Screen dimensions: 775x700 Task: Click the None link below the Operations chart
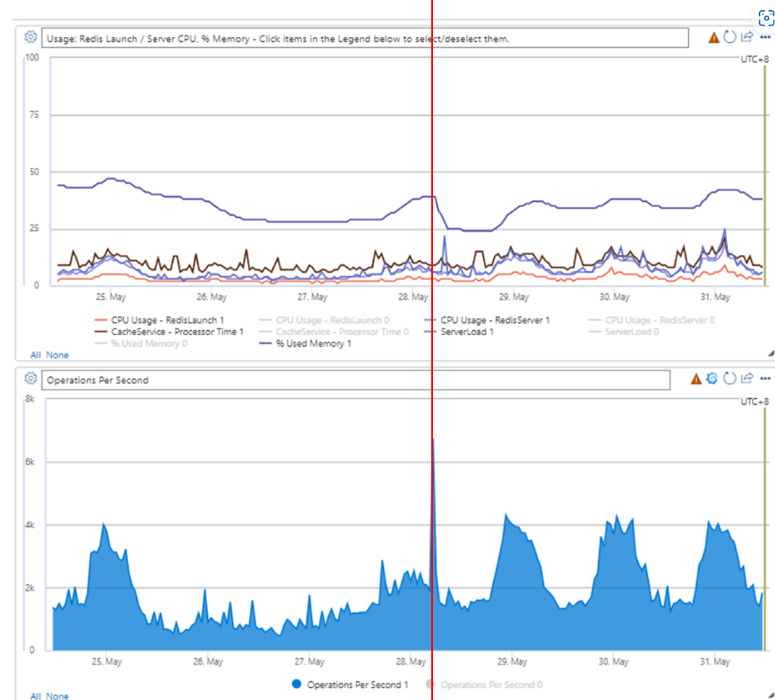(x=58, y=696)
